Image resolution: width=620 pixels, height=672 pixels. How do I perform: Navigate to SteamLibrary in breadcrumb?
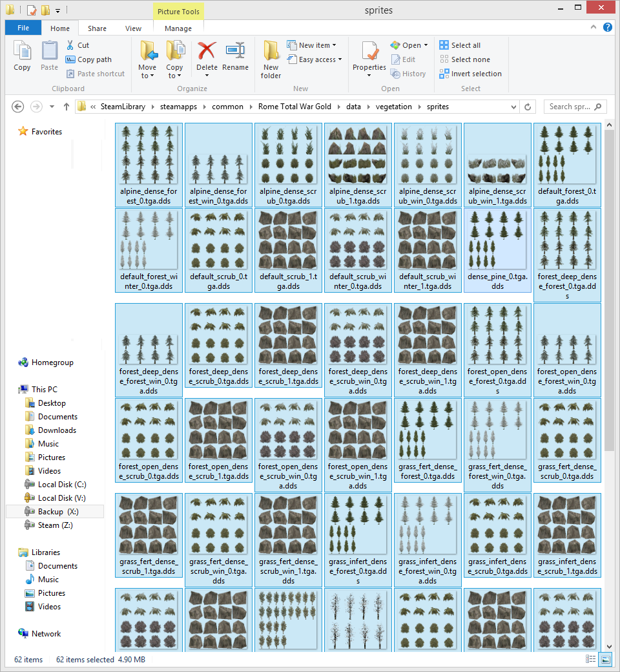[123, 107]
